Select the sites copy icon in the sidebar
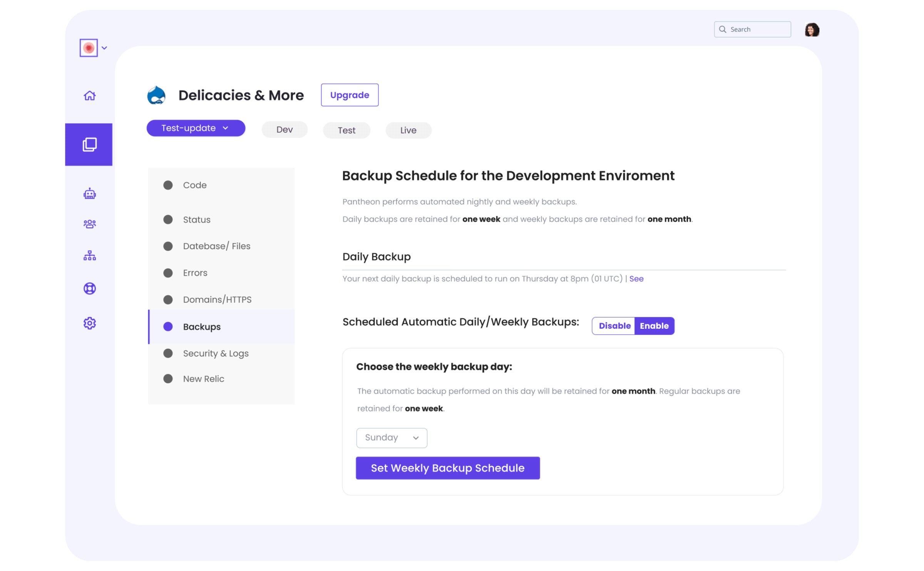The height and width of the screenshot is (571, 924). coord(89,145)
